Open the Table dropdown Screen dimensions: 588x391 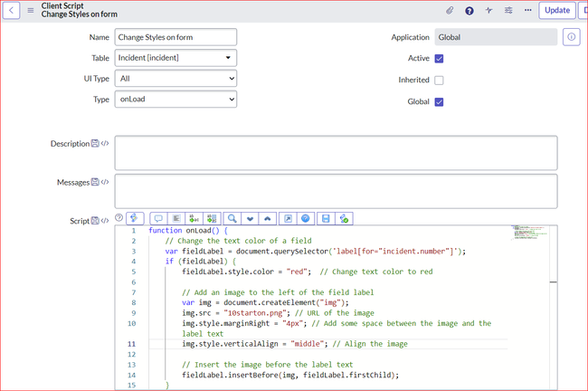(x=175, y=58)
